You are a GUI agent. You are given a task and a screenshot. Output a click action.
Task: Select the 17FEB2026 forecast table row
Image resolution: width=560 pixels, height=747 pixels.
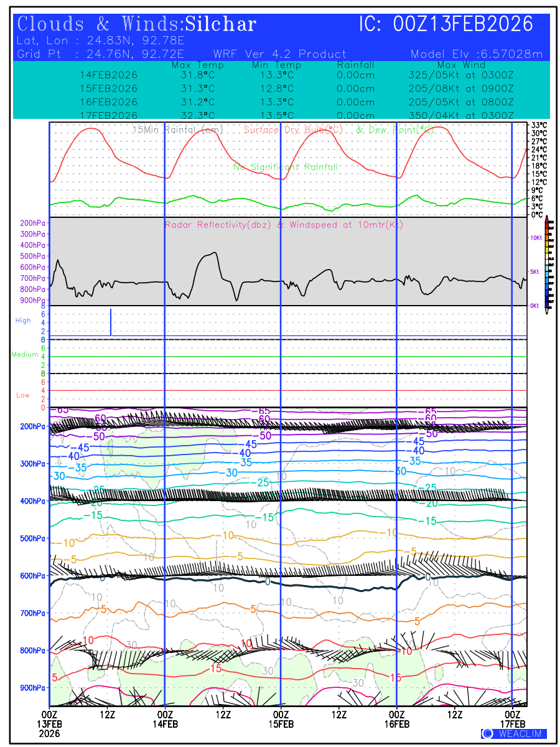(297, 116)
